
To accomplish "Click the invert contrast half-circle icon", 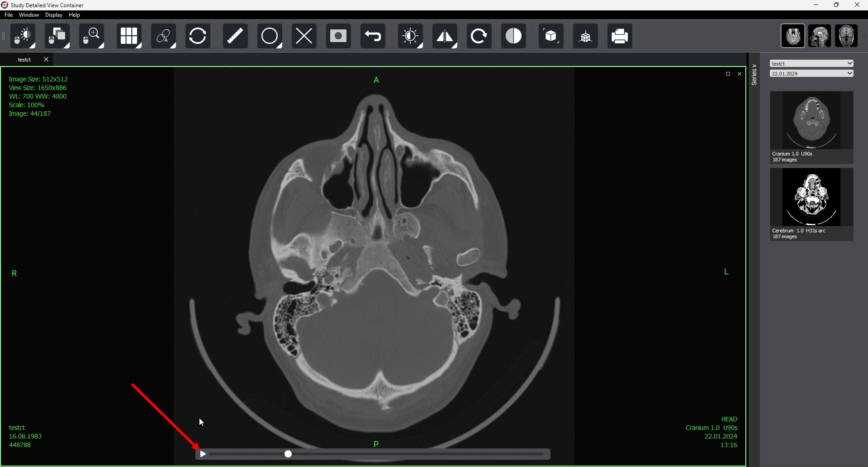I will point(513,36).
